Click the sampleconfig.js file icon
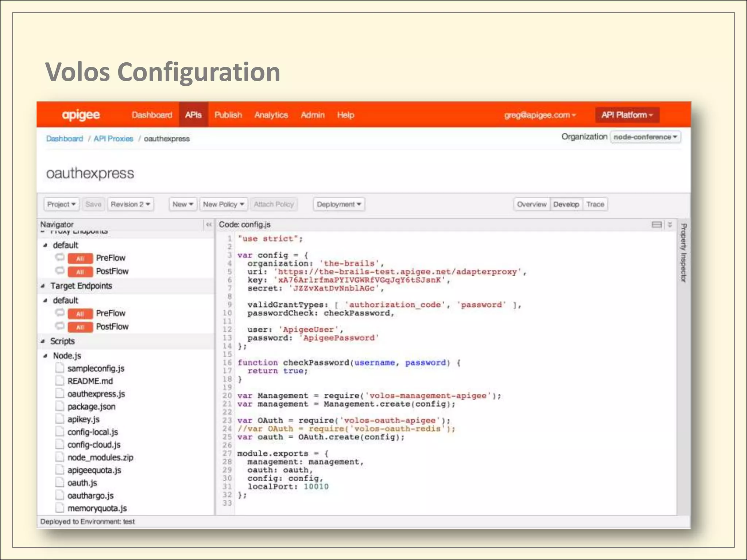 tap(59, 368)
